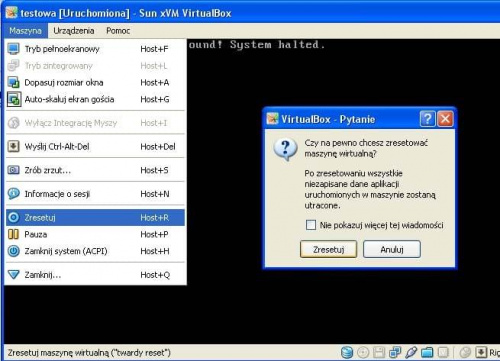500x361 pixels.
Task: Click the virtualization V status icon
Action: pos(443,352)
